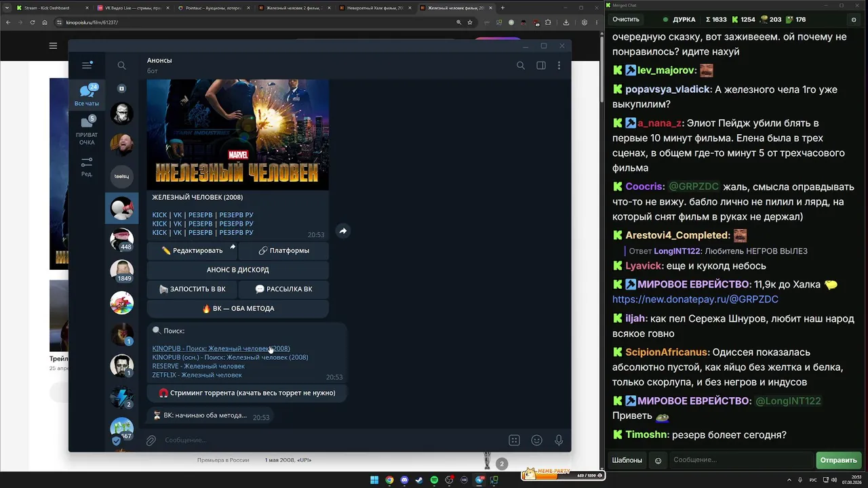Show hidden system tray icons
Screen dimensions: 868x488
coord(790,481)
